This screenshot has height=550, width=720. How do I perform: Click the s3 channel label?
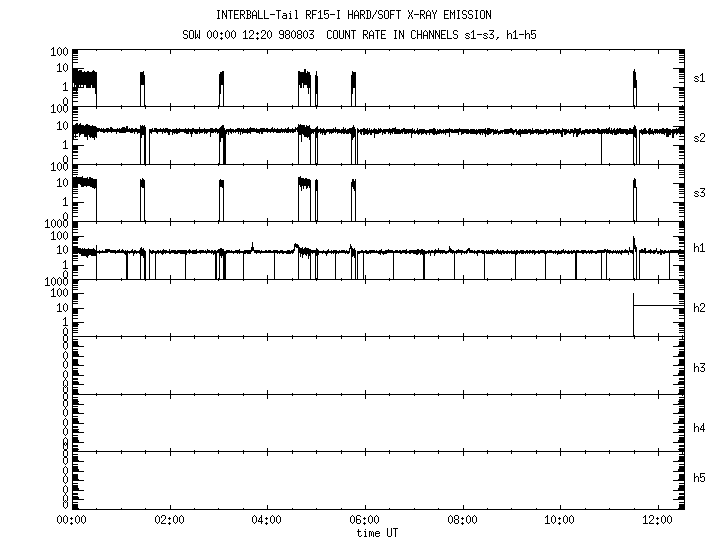point(700,191)
